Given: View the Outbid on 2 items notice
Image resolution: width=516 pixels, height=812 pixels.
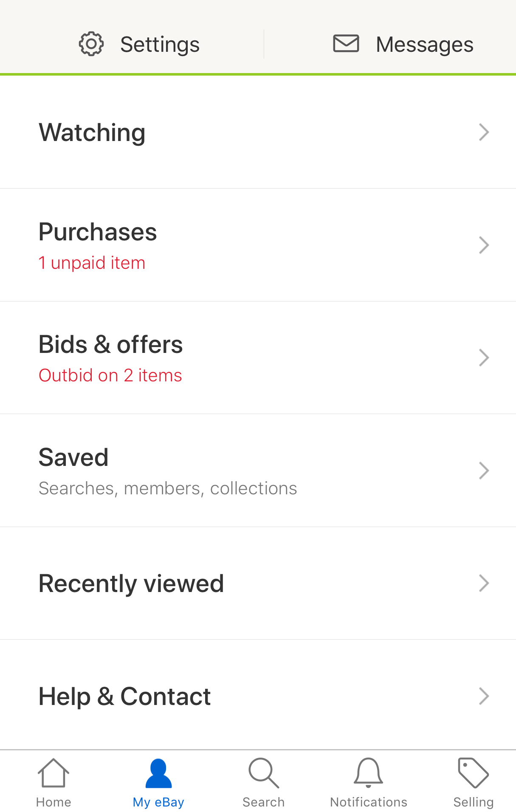Looking at the screenshot, I should (110, 375).
